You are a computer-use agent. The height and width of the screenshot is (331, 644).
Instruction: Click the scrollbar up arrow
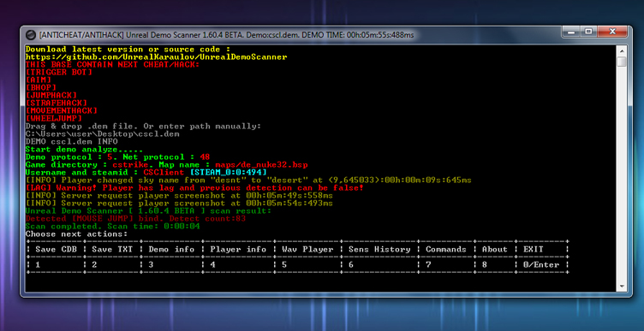(622, 50)
